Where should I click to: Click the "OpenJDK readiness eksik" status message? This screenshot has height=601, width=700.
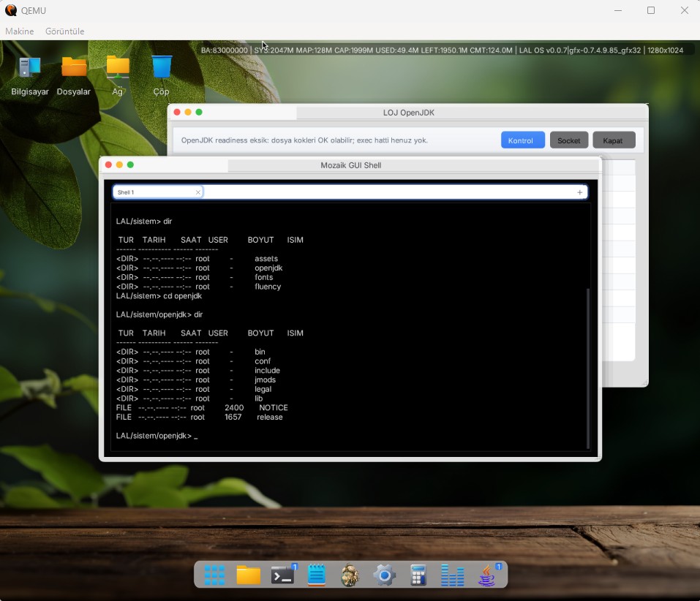coord(304,140)
